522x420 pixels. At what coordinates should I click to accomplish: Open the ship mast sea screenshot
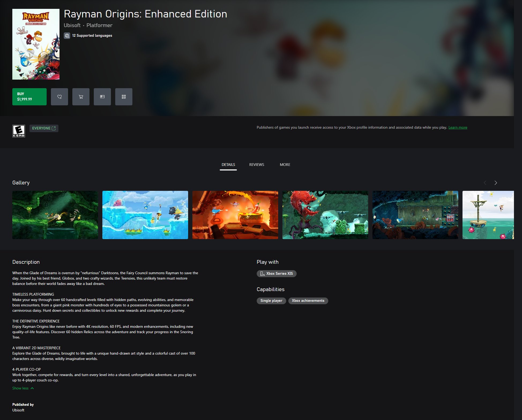pyautogui.click(x=488, y=215)
